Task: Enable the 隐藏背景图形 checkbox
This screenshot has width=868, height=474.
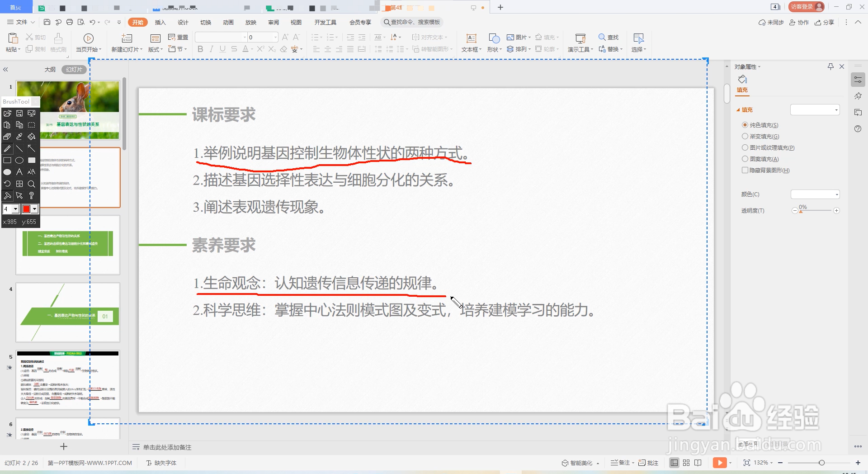Action: (x=746, y=170)
